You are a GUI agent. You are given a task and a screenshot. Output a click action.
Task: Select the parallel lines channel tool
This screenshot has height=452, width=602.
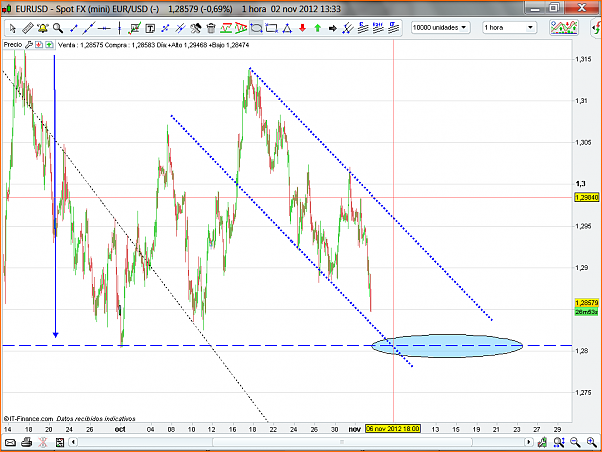click(x=180, y=28)
